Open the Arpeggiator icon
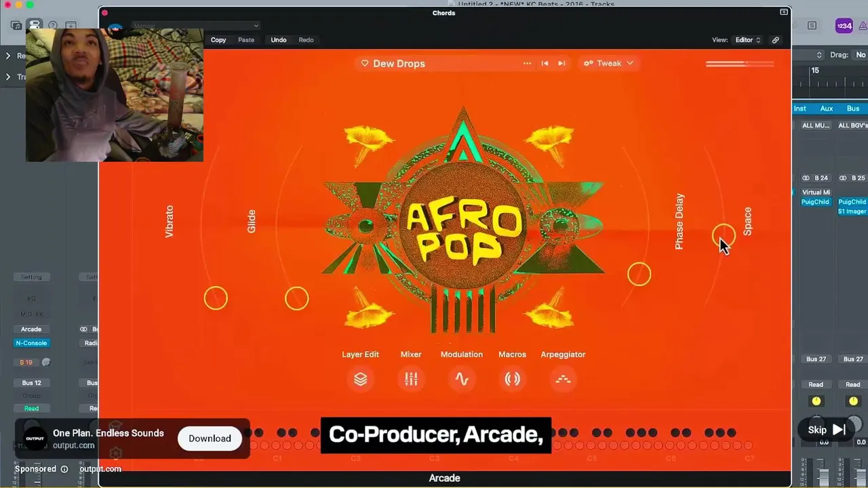Screen dimensions: 868x488 point(563,380)
